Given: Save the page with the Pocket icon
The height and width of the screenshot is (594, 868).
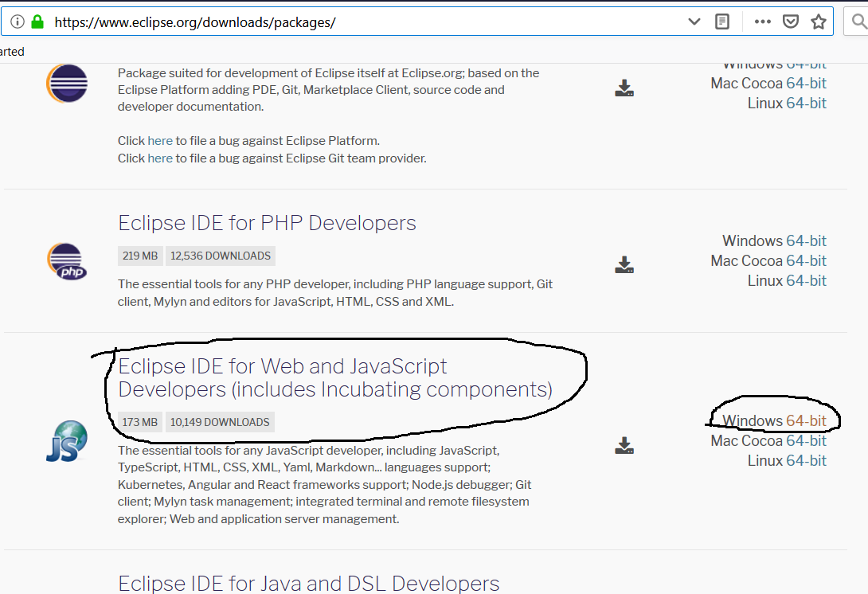Looking at the screenshot, I should (791, 21).
